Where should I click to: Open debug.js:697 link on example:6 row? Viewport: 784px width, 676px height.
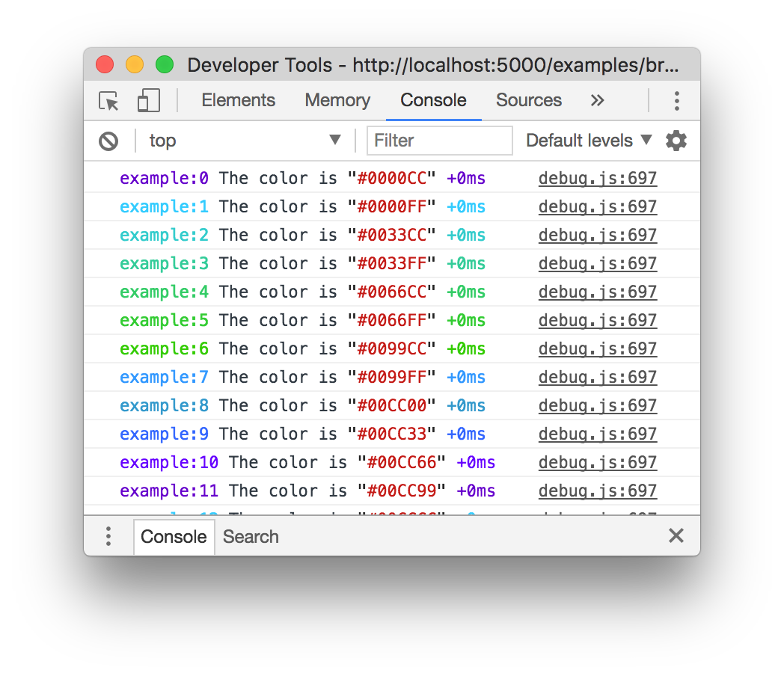(598, 349)
